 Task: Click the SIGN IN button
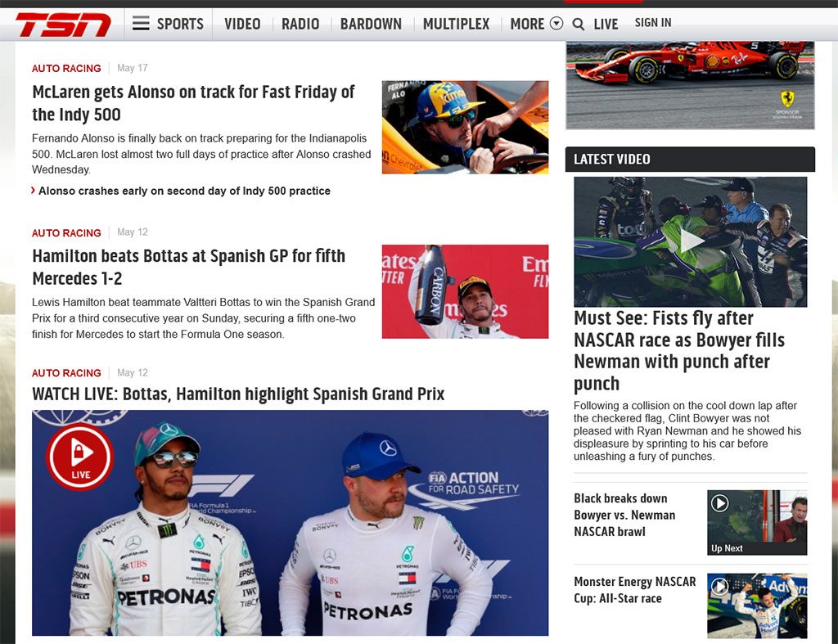coord(652,22)
